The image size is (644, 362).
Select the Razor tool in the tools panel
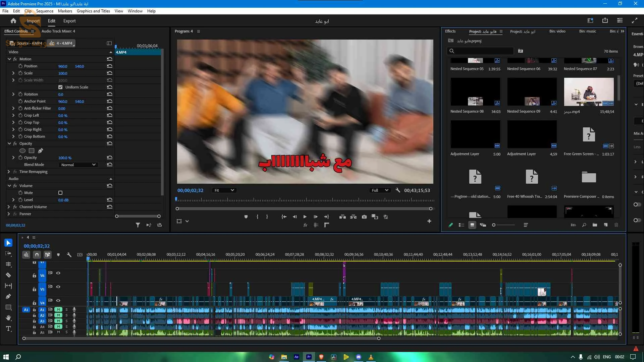(8, 275)
